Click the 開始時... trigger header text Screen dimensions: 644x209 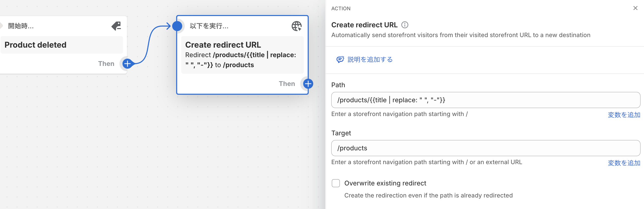tap(21, 26)
